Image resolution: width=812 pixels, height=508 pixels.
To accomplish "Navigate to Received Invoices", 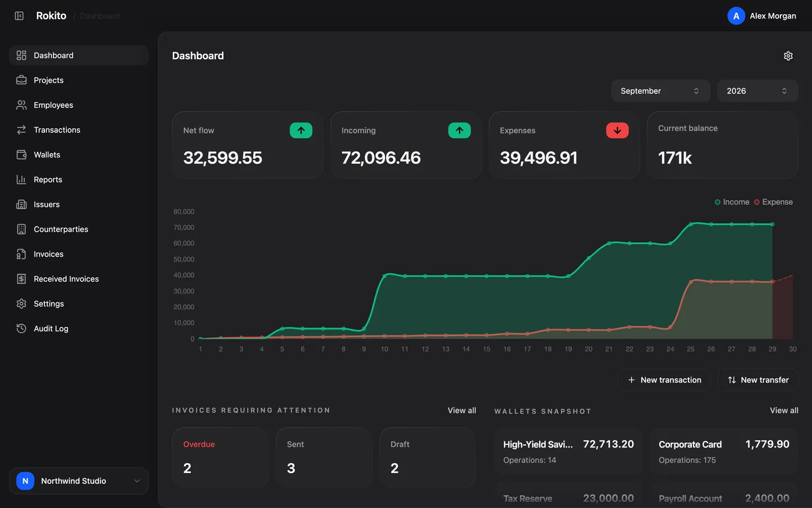I will coord(79,279).
